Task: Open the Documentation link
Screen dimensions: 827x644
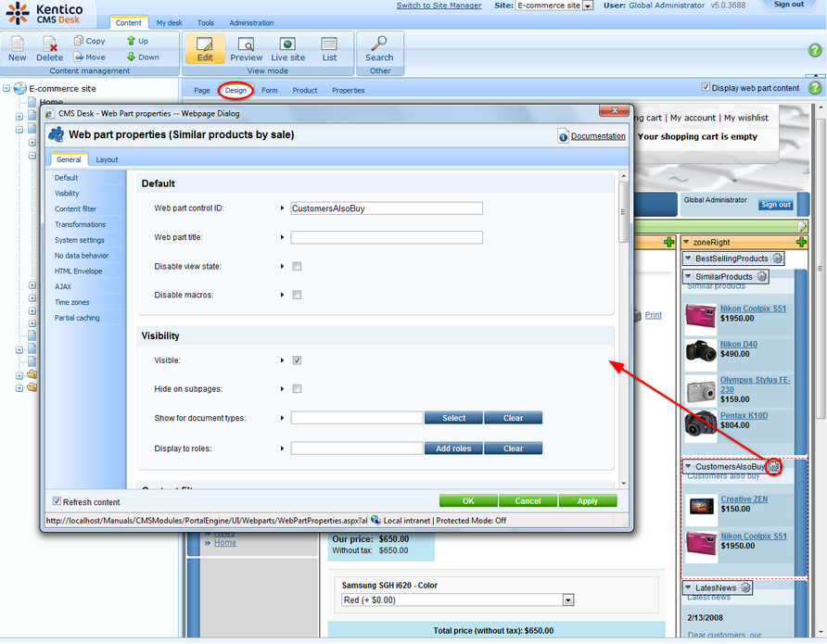Action: (x=597, y=136)
